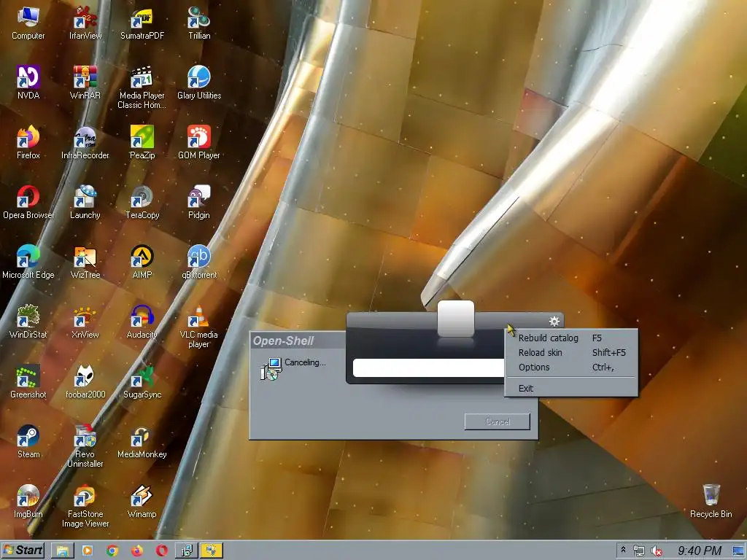
Task: Open Options from the Launchy menu
Action: [x=570, y=367]
